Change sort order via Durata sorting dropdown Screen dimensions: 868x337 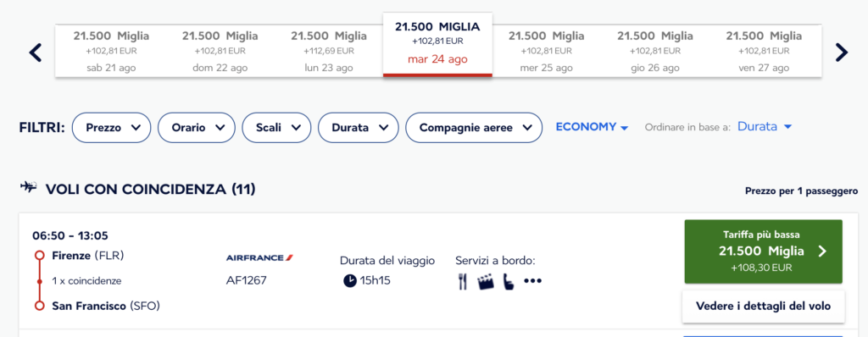[x=765, y=127]
